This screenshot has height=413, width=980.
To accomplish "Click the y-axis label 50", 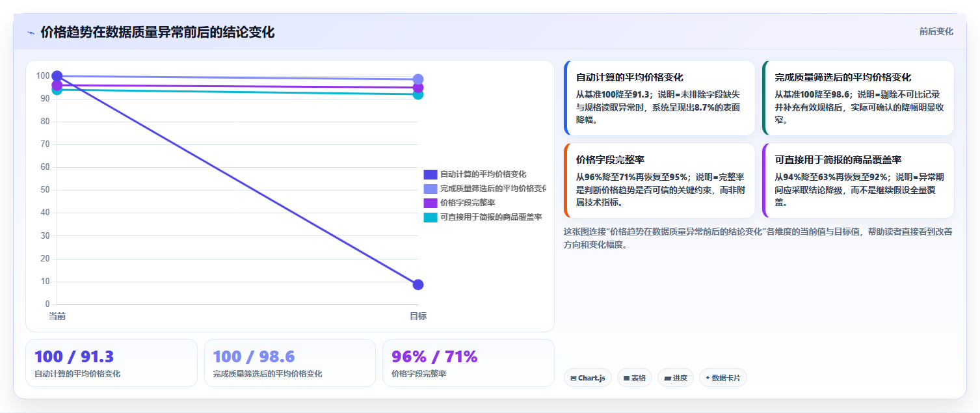I will (45, 190).
